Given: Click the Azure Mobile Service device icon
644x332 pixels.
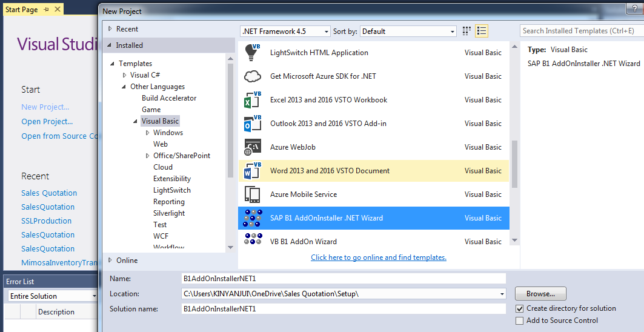Looking at the screenshot, I should click(x=252, y=194).
